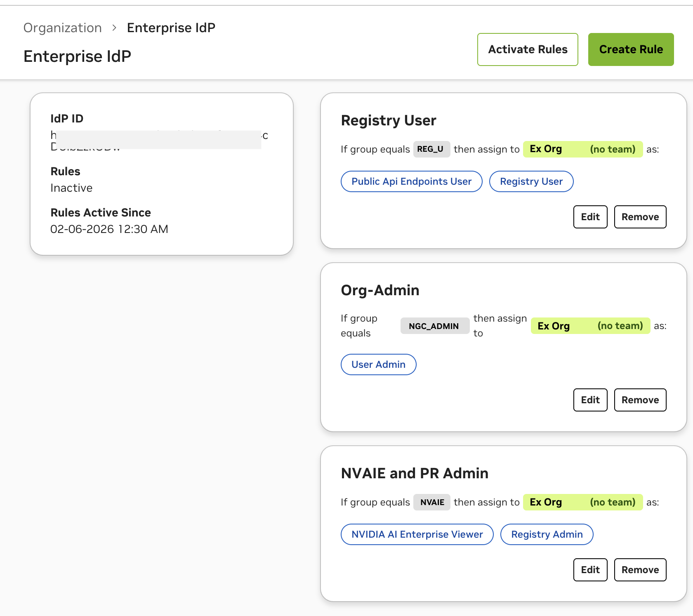Click the NVAIE group tag

point(431,502)
